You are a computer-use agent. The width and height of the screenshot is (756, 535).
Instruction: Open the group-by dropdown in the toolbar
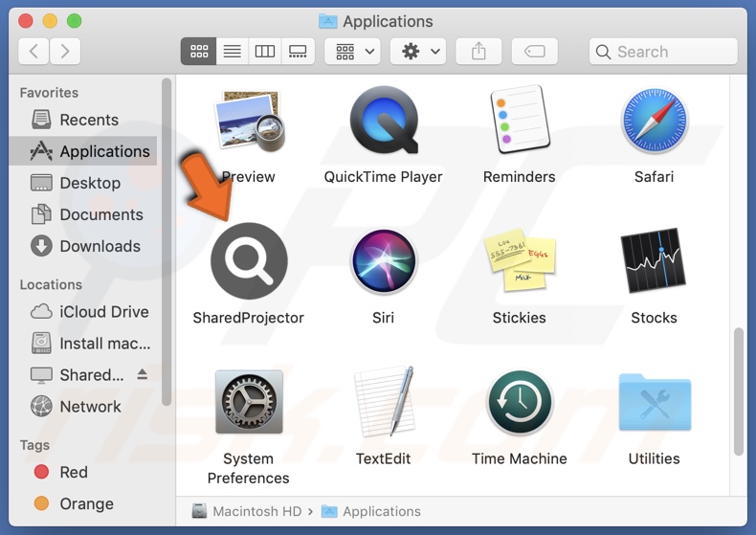(x=352, y=51)
